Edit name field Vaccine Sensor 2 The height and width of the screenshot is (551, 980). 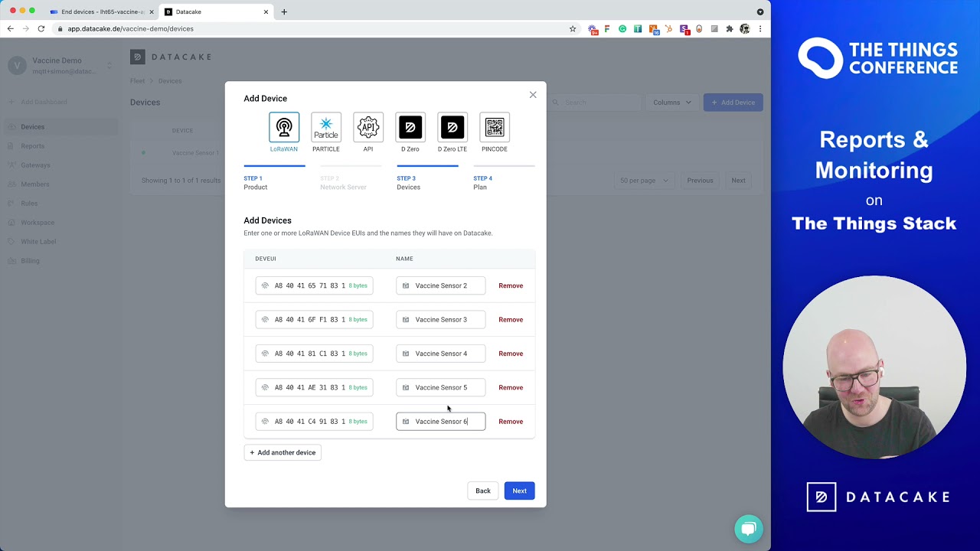point(440,285)
